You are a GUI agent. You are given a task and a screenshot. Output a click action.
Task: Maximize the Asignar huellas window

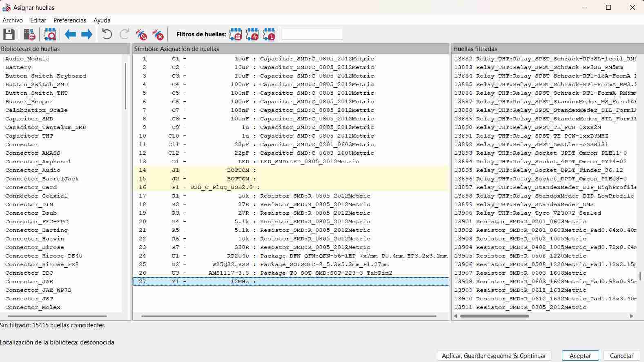coord(608,7)
